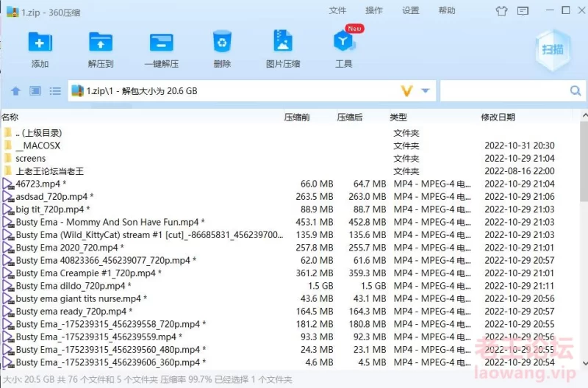Select file asdsad_720p.mp4

point(54,196)
